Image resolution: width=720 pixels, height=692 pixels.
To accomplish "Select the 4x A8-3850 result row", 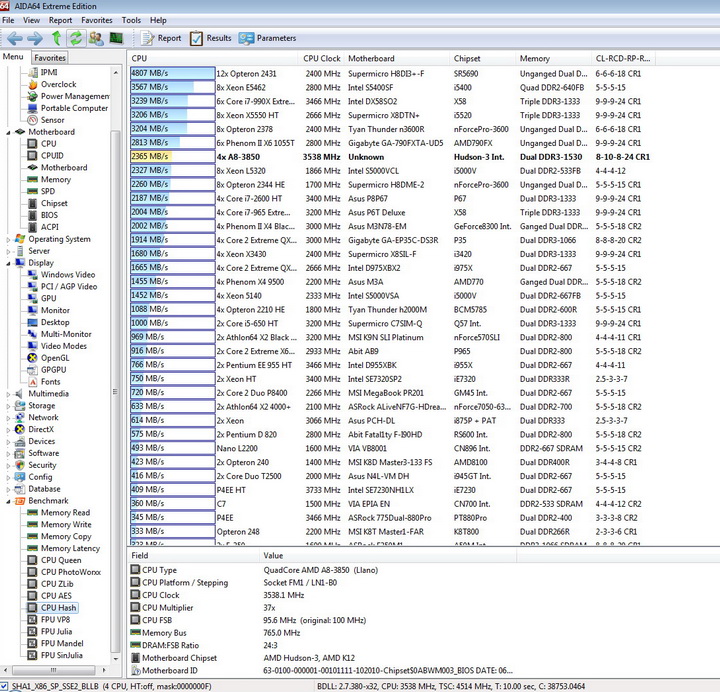I will pos(390,157).
